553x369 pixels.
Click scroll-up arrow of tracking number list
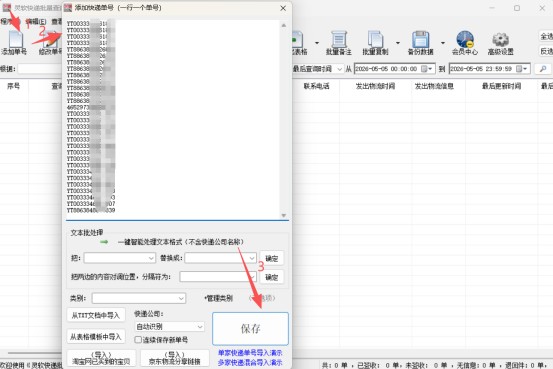click(x=284, y=25)
